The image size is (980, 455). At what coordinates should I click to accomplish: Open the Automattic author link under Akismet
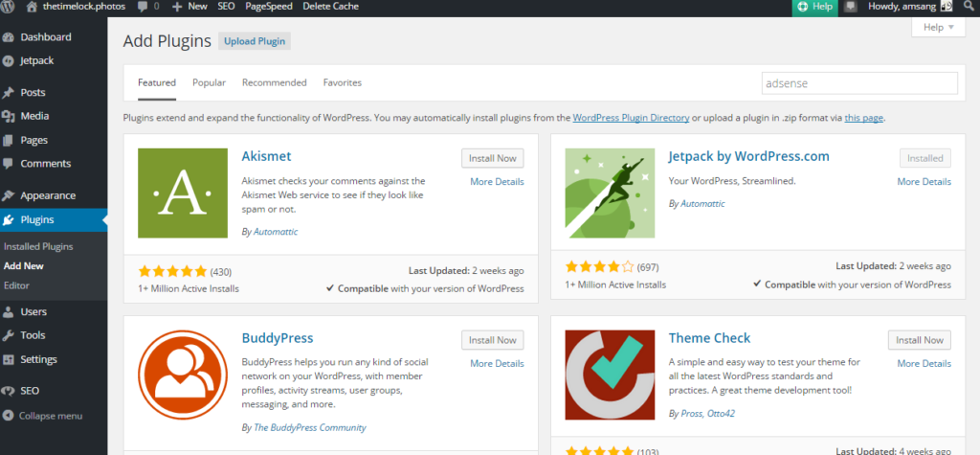pos(276,232)
